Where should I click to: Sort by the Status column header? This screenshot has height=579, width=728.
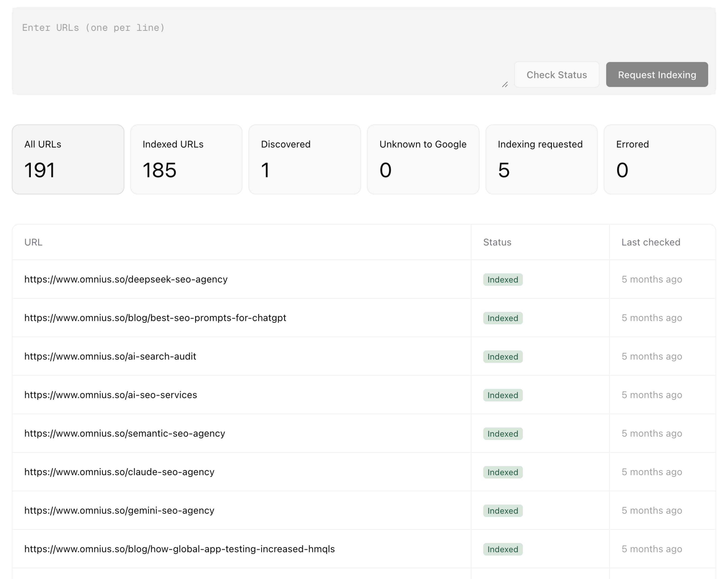(497, 242)
